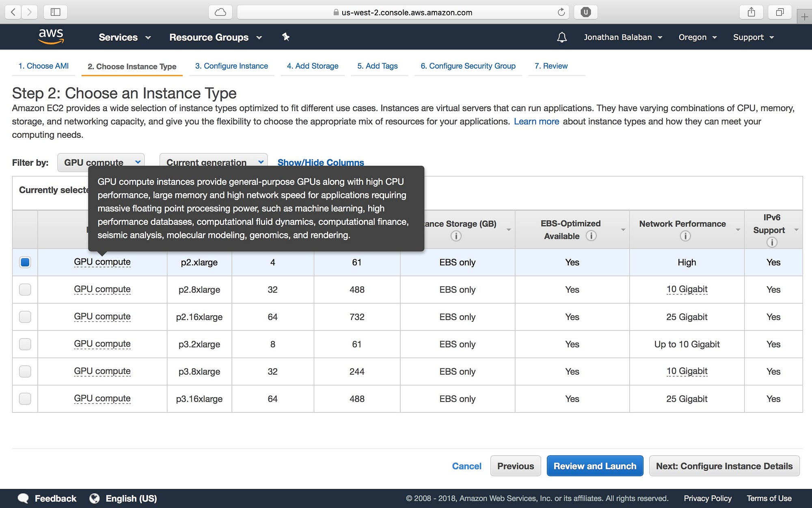Open the GPU compute filter dropdown

(x=101, y=162)
